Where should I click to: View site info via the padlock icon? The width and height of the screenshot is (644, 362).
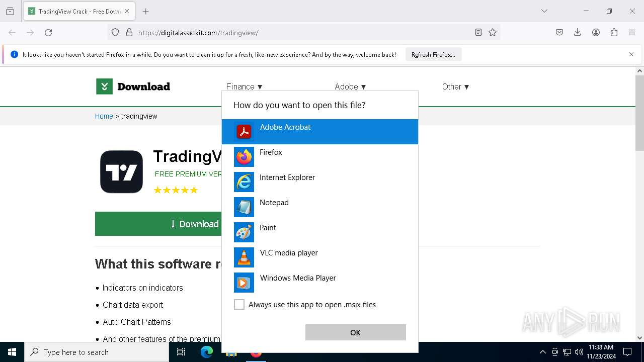[x=129, y=33]
